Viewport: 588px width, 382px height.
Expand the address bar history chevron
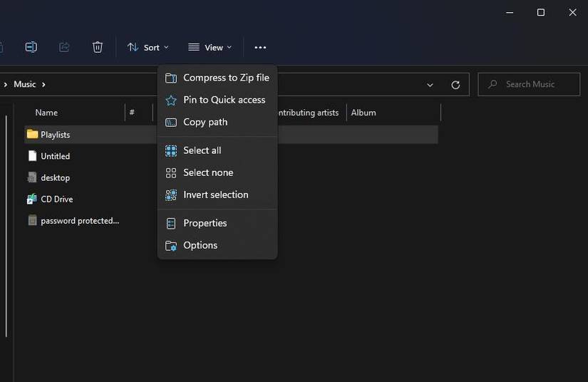(430, 84)
